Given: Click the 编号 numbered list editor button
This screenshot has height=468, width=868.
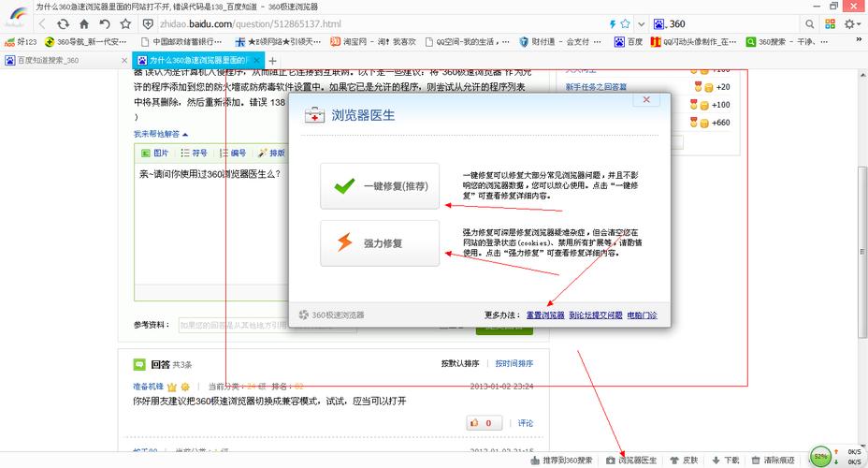Looking at the screenshot, I should pos(233,153).
